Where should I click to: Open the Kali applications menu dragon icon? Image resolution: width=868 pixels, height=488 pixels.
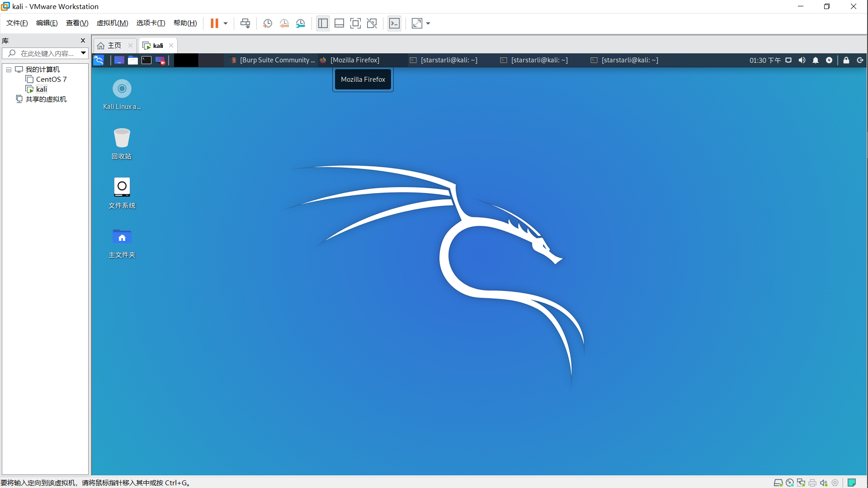(99, 60)
